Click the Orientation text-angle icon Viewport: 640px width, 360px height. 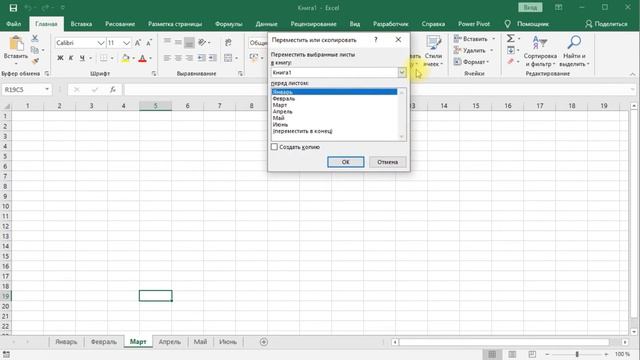(202, 42)
